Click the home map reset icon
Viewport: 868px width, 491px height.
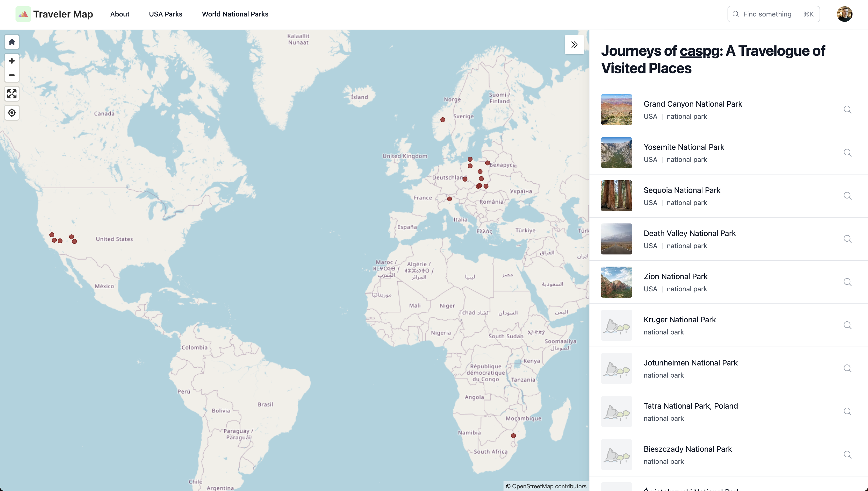coord(12,42)
